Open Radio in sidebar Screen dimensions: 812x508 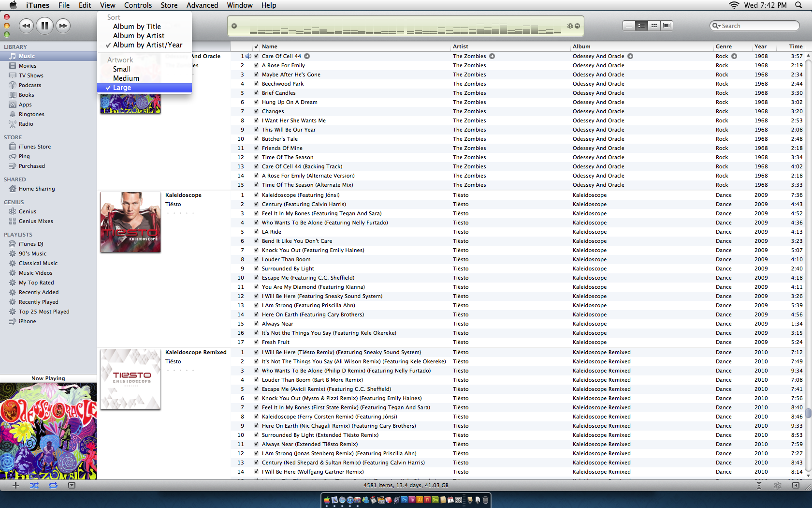click(x=26, y=124)
